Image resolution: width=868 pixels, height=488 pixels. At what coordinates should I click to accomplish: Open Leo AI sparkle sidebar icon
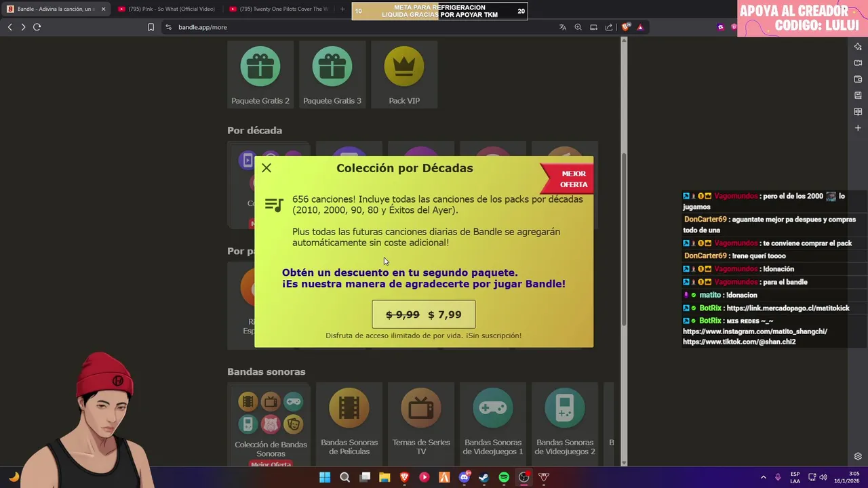[858, 46]
